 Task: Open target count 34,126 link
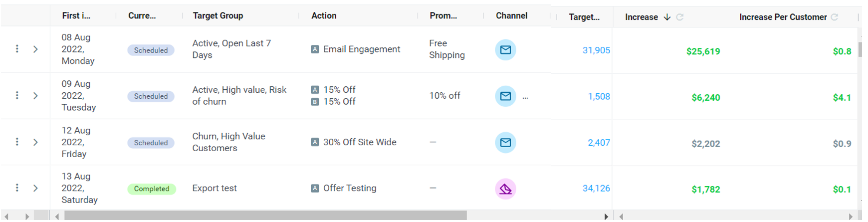coord(596,188)
